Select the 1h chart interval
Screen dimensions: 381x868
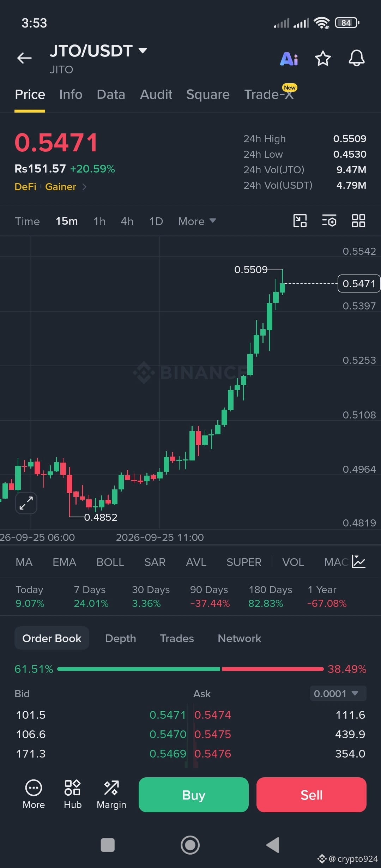[x=99, y=221]
